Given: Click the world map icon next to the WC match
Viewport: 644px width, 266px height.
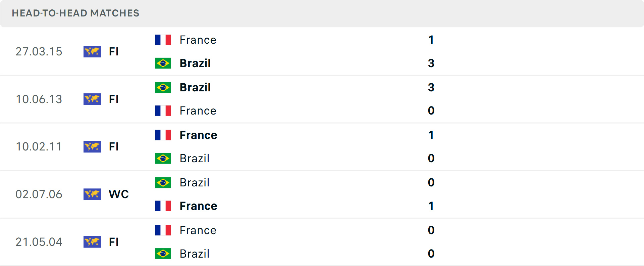Looking at the screenshot, I should [92, 194].
